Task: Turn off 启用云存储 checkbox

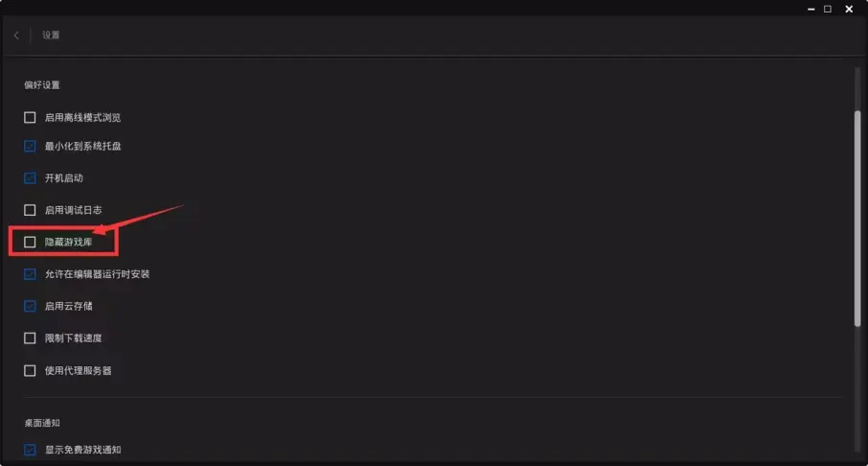Action: 30,306
